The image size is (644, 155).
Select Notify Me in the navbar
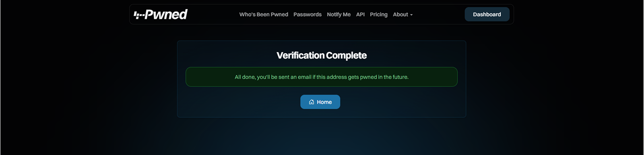tap(339, 15)
